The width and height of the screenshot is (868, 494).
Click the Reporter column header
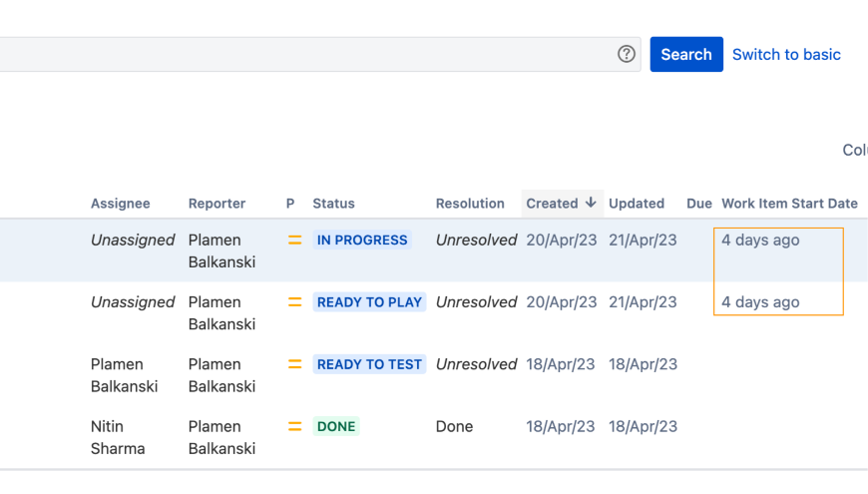[x=217, y=204]
